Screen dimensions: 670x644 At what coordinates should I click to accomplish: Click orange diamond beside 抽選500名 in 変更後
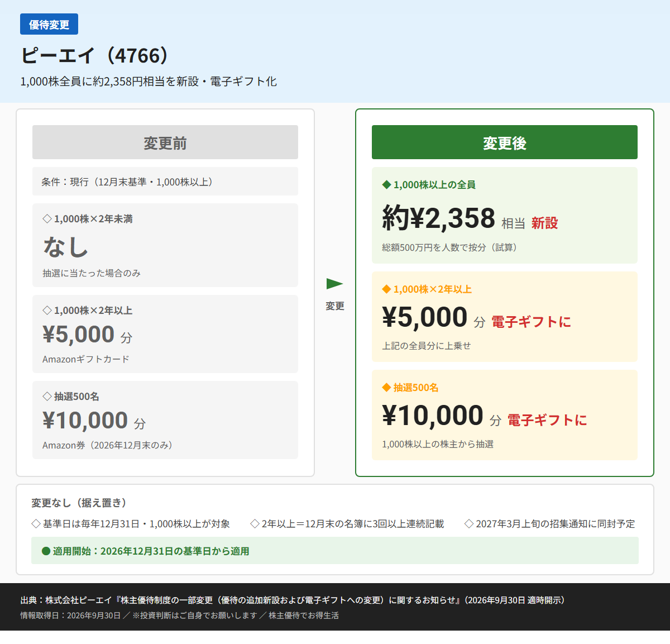tap(386, 388)
